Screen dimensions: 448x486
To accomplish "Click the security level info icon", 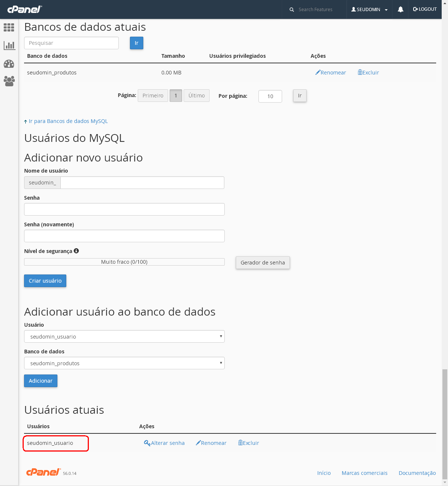I will (76, 251).
